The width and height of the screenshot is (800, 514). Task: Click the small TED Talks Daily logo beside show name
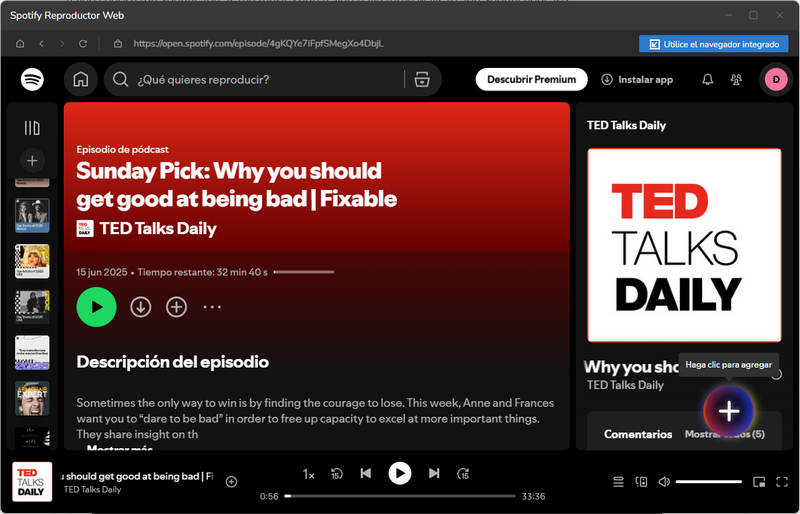85,229
